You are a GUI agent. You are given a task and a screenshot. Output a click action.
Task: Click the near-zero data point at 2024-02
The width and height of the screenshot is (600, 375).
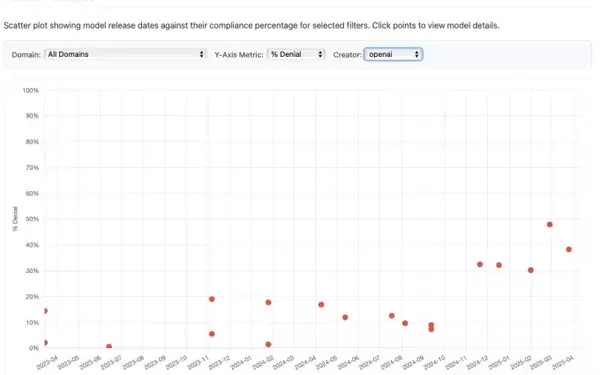268,344
